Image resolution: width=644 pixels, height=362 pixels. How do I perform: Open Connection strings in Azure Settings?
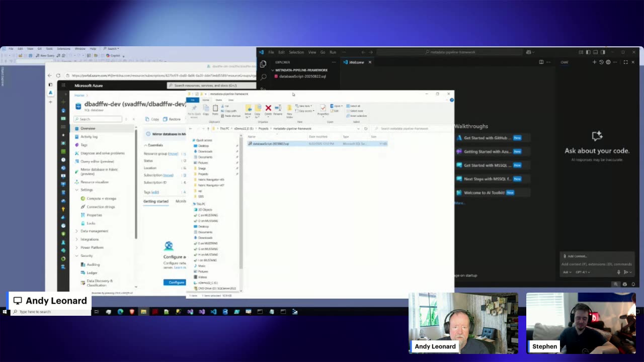coord(101,207)
